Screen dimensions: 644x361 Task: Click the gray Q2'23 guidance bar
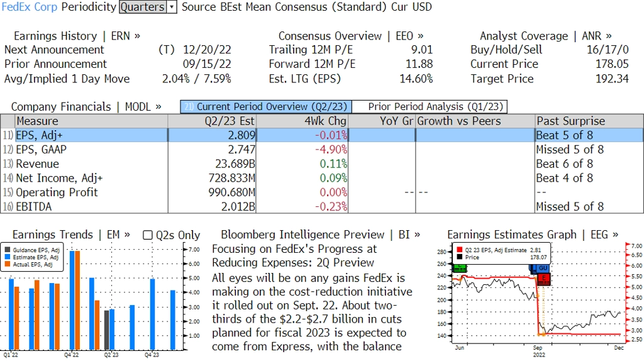107,330
